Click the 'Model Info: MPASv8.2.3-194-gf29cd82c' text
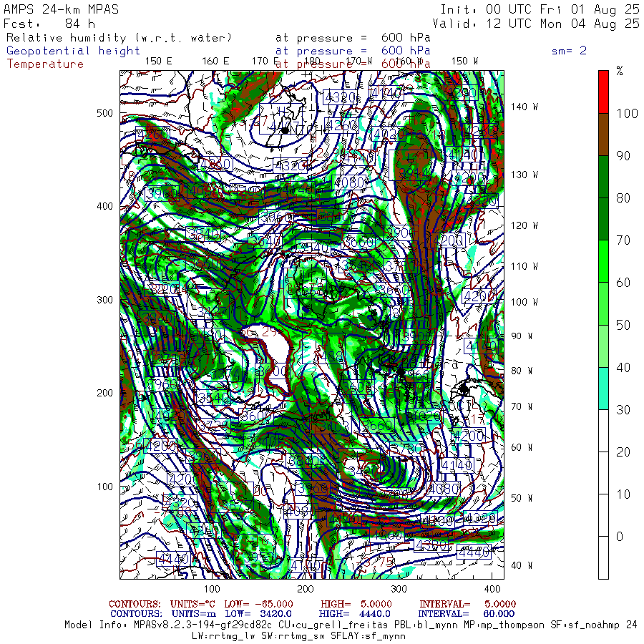 point(168,625)
